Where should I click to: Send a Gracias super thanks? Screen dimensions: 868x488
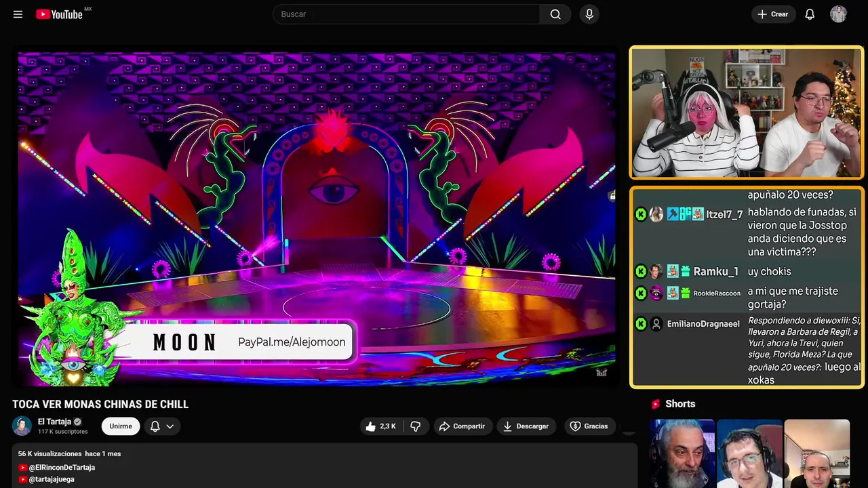(x=589, y=426)
